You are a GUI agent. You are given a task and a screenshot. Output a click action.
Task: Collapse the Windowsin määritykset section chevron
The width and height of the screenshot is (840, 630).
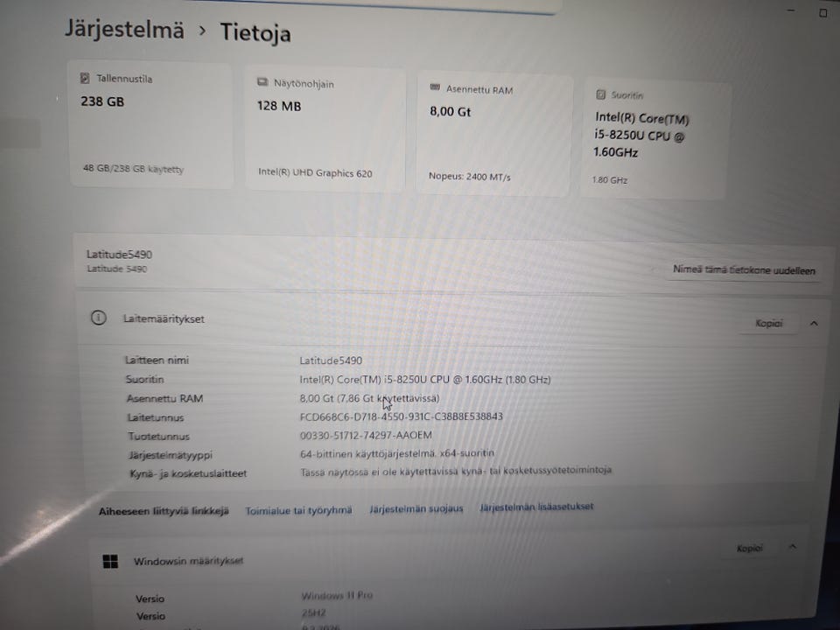tap(793, 546)
